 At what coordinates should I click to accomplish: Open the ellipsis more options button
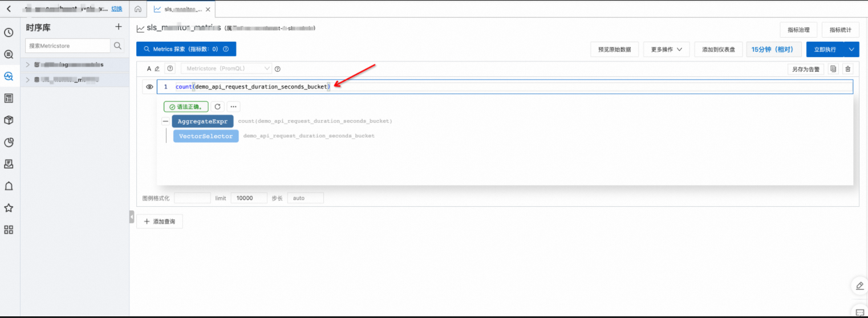233,107
